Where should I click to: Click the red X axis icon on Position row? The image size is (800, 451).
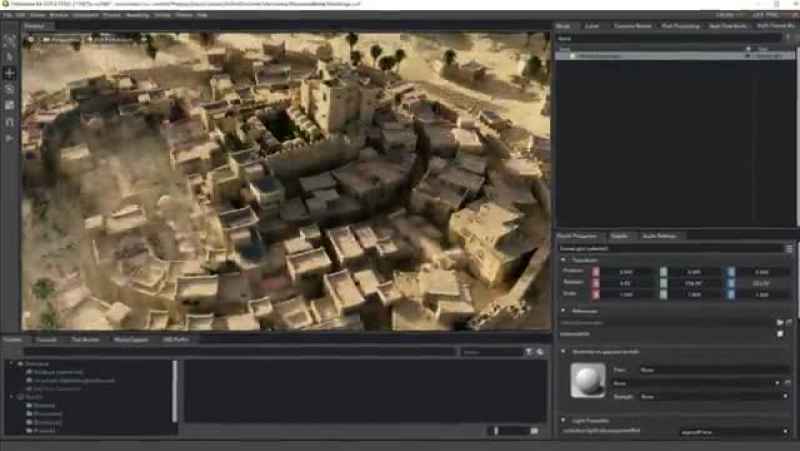click(x=595, y=271)
